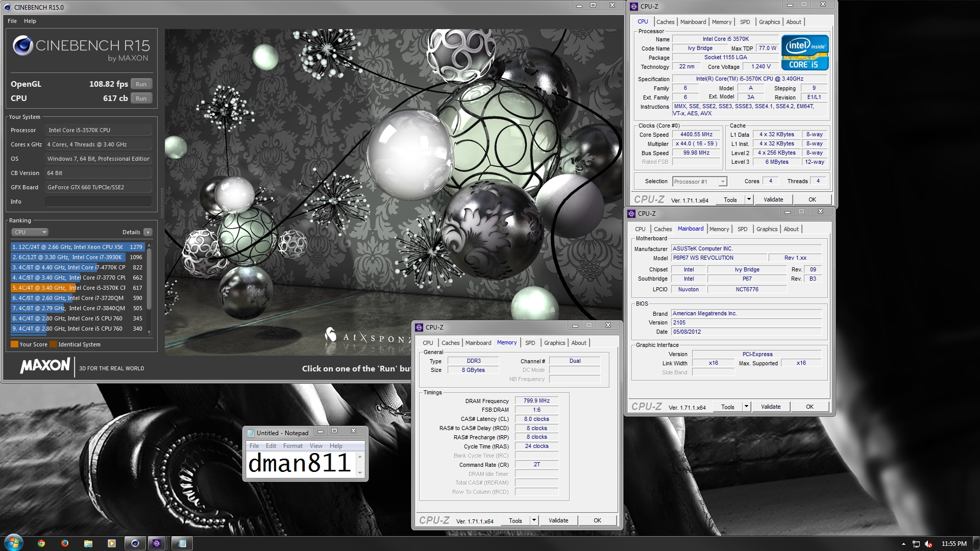Open the Memory tab in the top CPU-Z window
The height and width of the screenshot is (551, 980).
point(722,22)
